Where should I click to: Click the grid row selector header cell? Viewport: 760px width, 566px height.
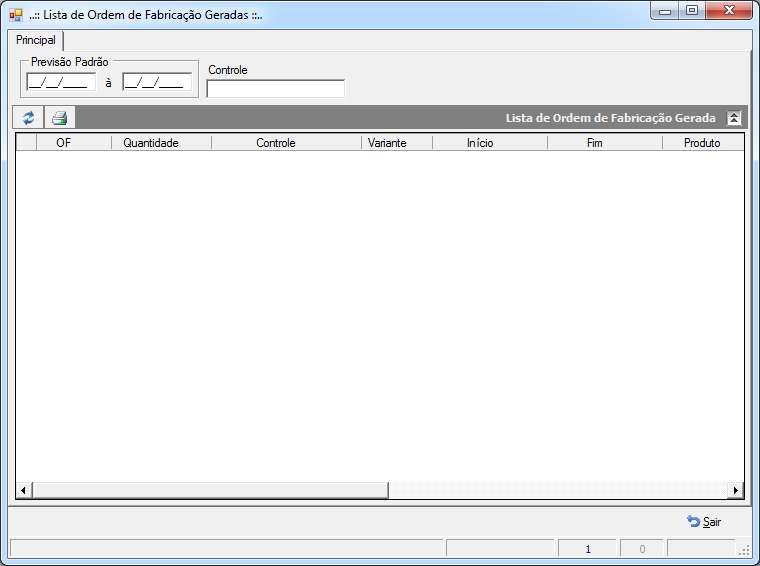(26, 142)
